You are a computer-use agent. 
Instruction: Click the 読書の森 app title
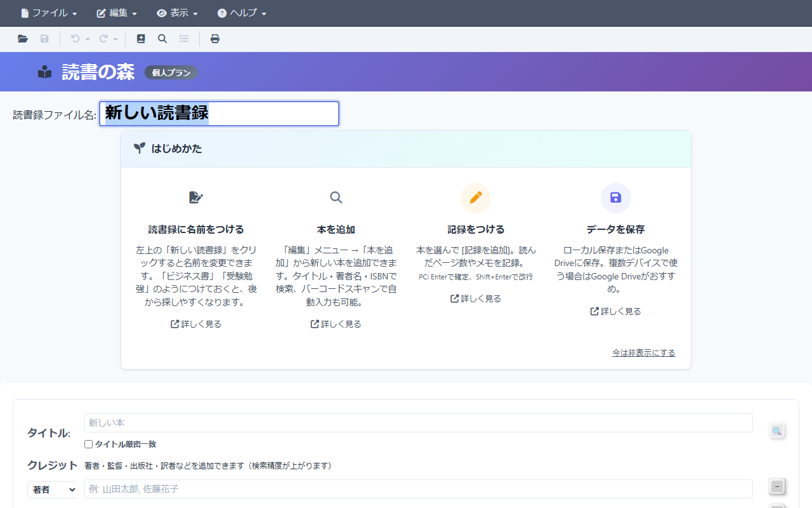click(98, 72)
